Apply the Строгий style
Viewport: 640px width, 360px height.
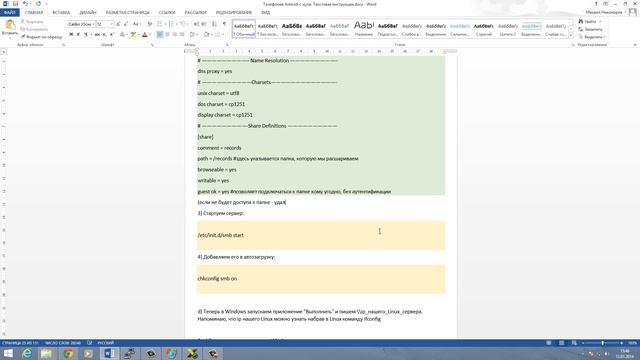point(484,29)
